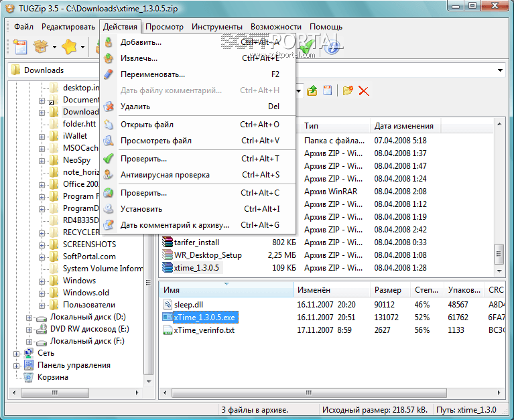Screen dimensions: 514x420
Task: Choose Установить menu entry
Action: click(x=198, y=209)
